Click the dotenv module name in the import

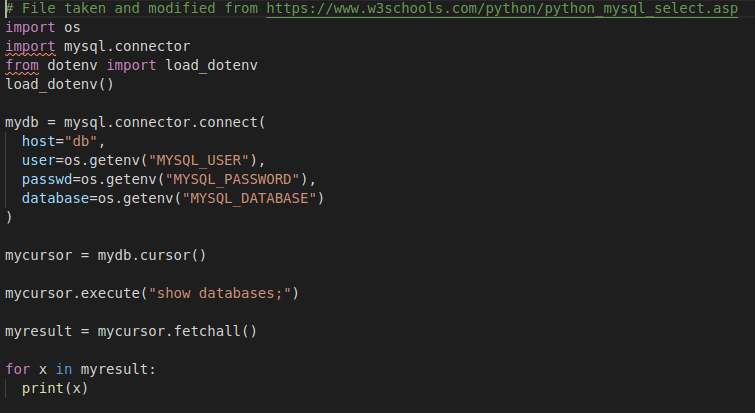pyautogui.click(x=72, y=65)
